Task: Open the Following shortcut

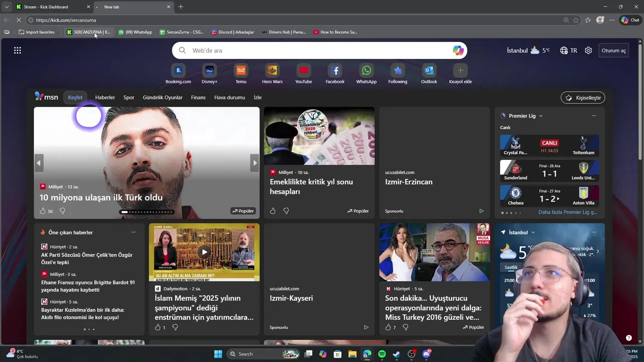Action: click(397, 73)
